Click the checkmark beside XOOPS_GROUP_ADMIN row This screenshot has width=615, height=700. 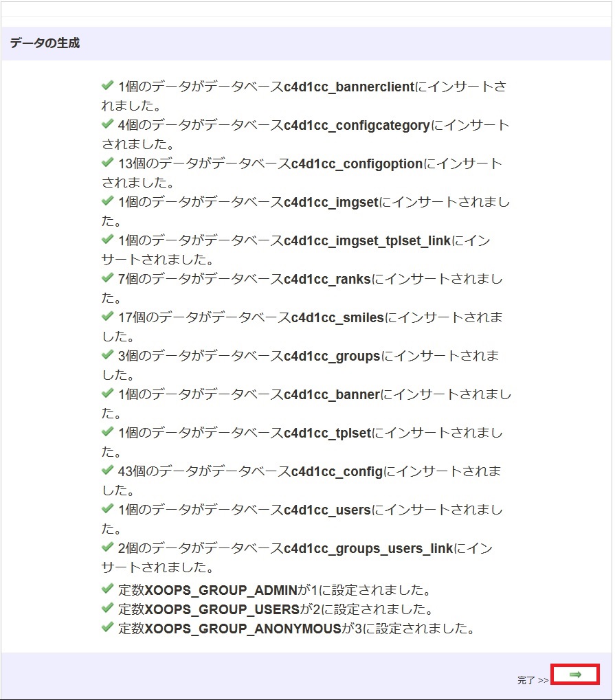tap(107, 589)
